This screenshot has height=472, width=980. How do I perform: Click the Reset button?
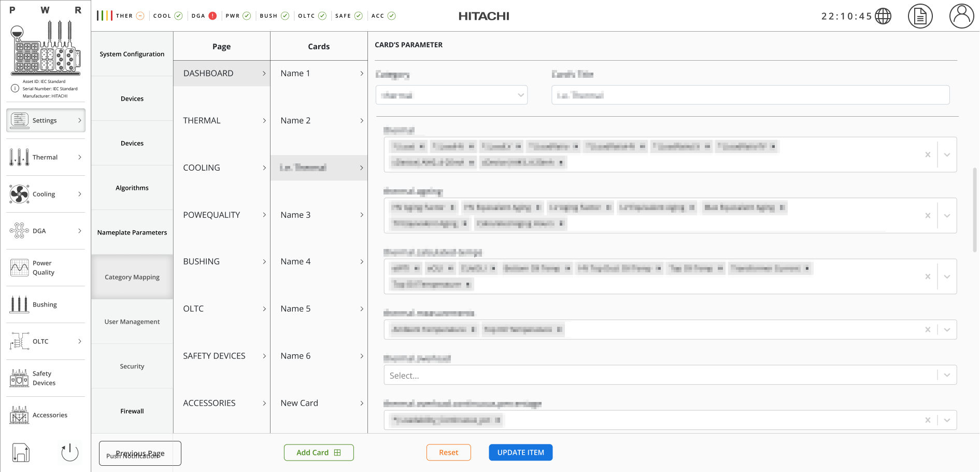coord(449,452)
